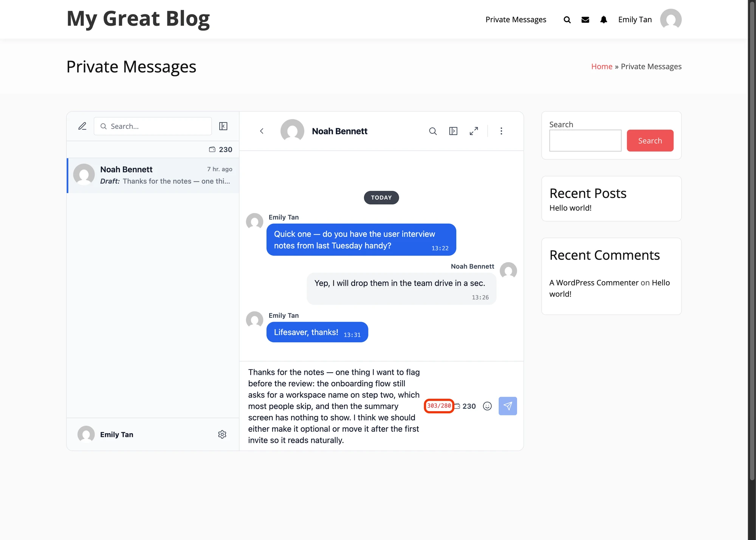Click the A WordPress Commenter link
This screenshot has width=756, height=540.
[x=594, y=283]
